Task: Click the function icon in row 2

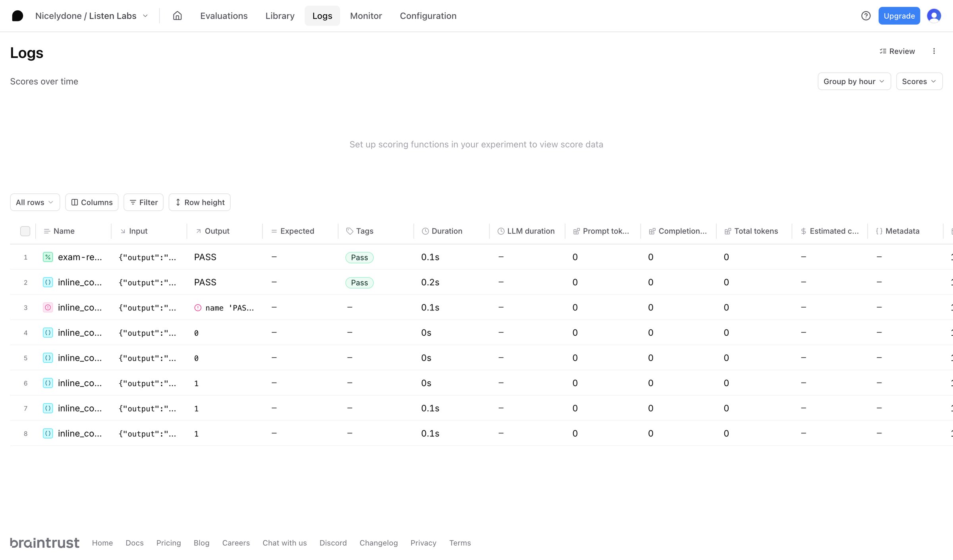Action: pos(48,282)
